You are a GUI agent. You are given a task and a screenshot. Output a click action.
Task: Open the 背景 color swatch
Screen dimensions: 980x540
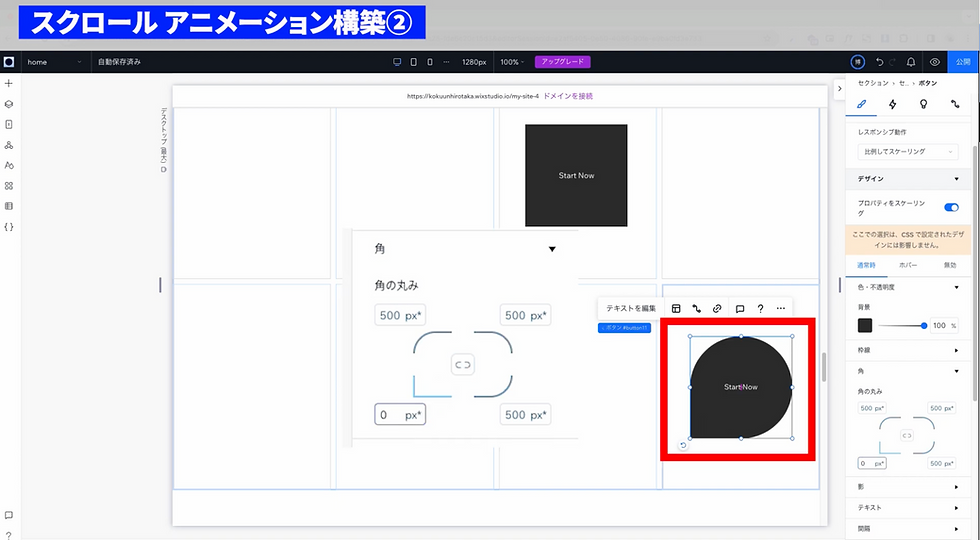[865, 326]
